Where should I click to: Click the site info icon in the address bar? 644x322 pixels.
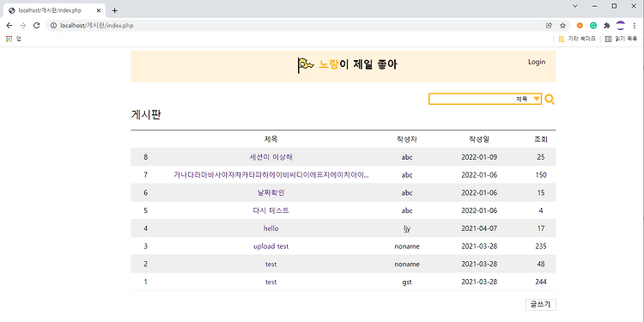coord(52,26)
